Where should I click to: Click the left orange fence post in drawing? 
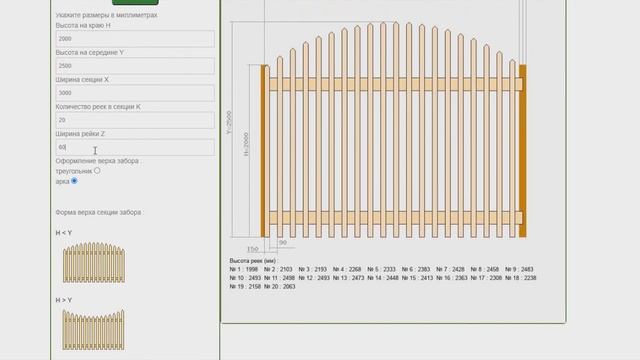(263, 151)
